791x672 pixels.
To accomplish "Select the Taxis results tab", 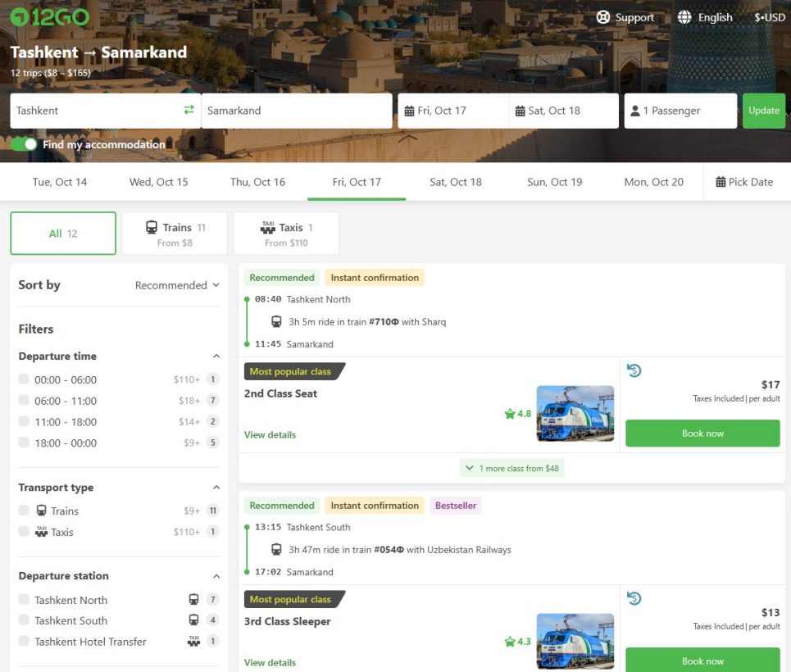I will point(286,234).
